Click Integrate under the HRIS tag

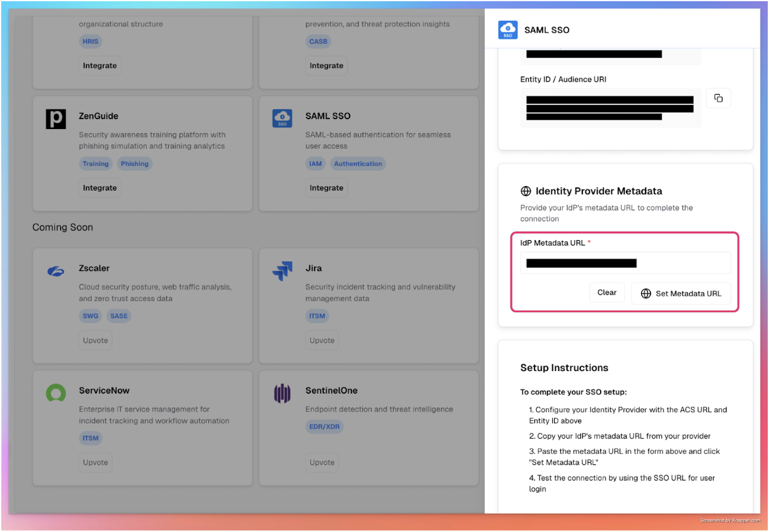100,66
